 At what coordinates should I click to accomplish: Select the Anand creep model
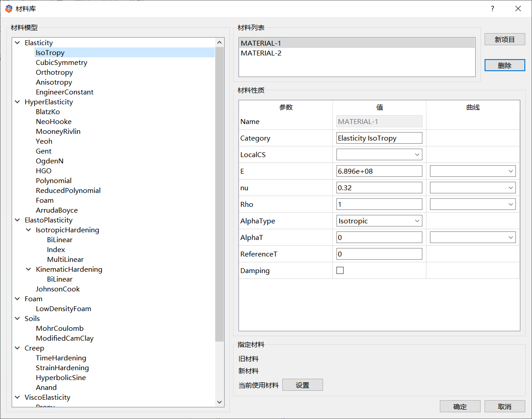[46, 387]
